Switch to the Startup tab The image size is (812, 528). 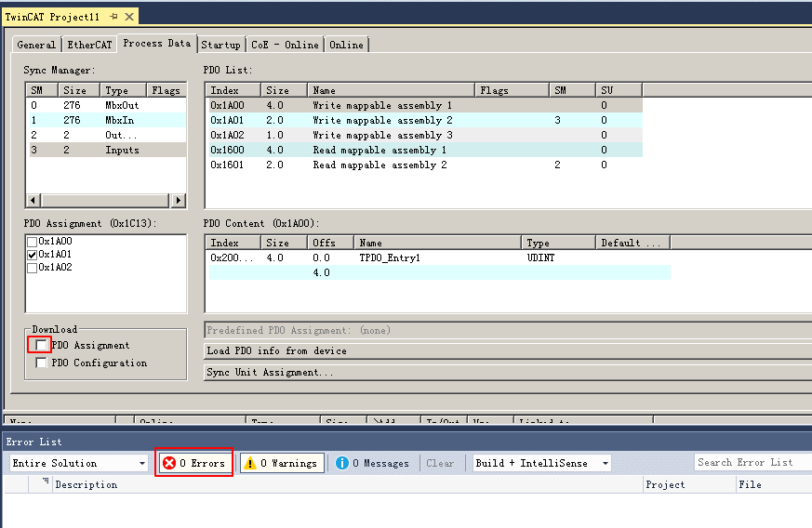220,45
